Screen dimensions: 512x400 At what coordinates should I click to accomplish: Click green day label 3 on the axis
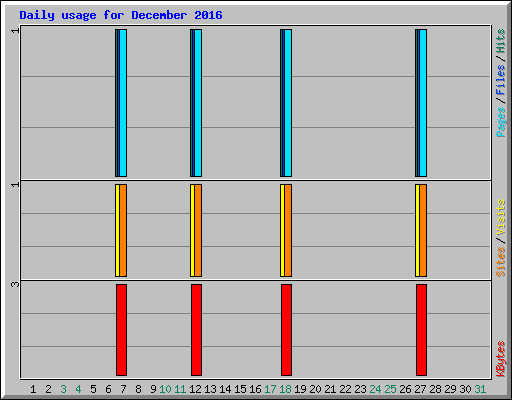[63, 389]
